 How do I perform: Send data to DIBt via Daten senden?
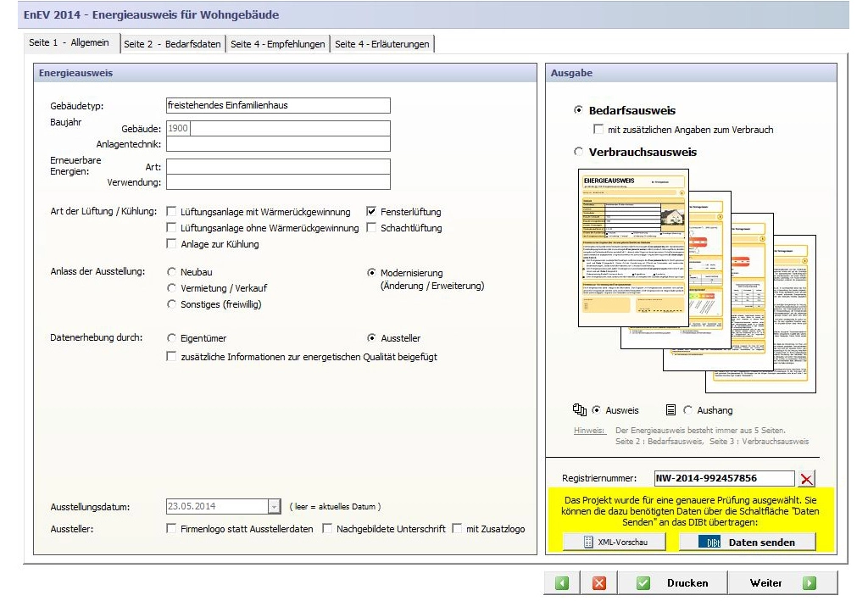[747, 542]
